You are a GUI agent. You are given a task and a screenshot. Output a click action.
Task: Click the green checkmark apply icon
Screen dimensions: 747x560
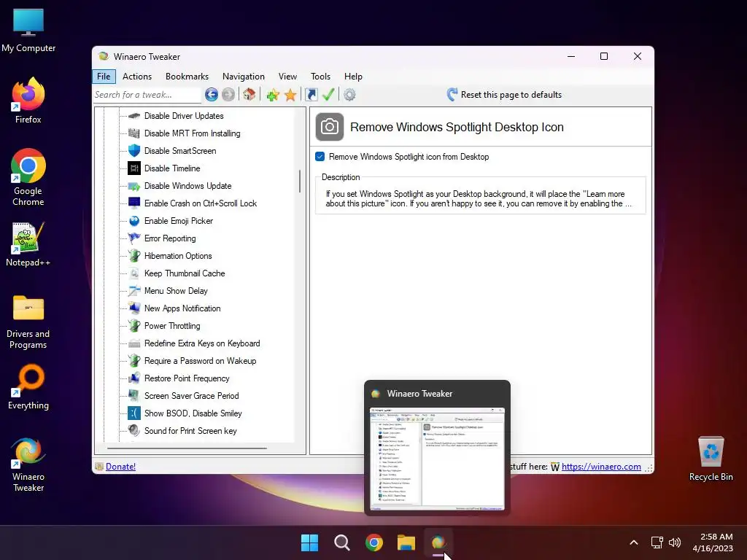coord(328,95)
